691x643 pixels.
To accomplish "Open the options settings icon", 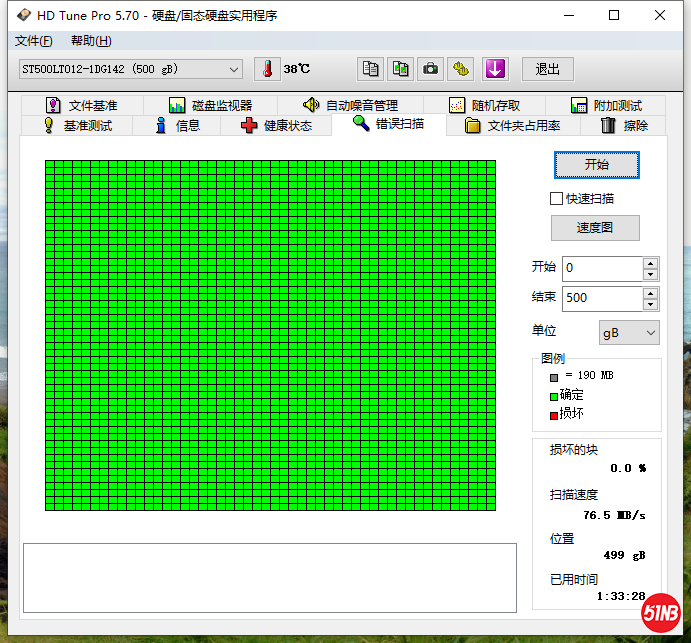I will coord(460,69).
